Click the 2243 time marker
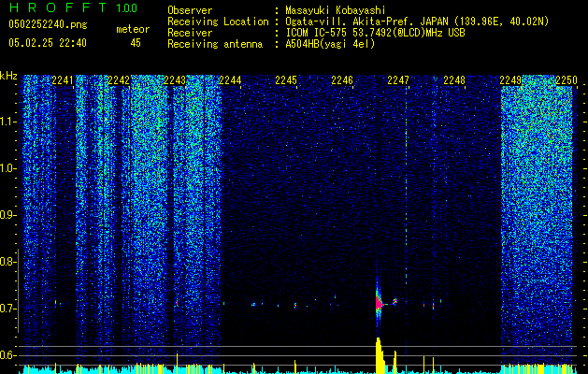 [x=175, y=80]
